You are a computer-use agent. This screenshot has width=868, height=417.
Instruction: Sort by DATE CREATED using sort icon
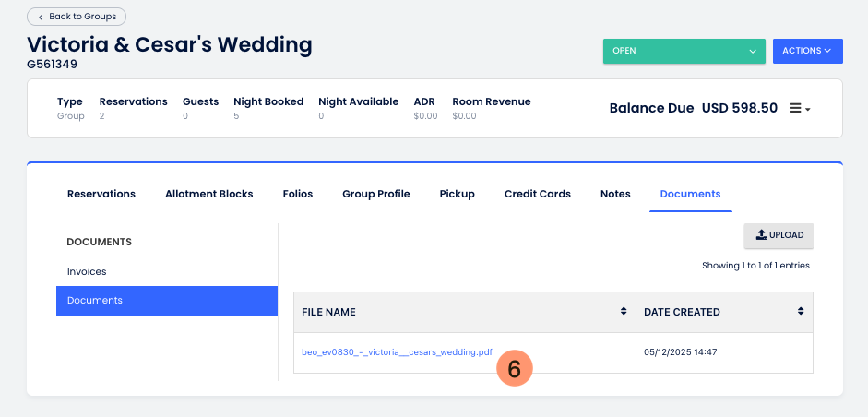click(x=801, y=312)
